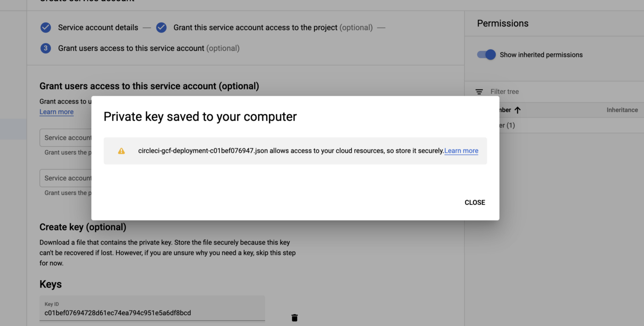Select step 3 numbered circle icon
The height and width of the screenshot is (326, 644).
tap(46, 48)
